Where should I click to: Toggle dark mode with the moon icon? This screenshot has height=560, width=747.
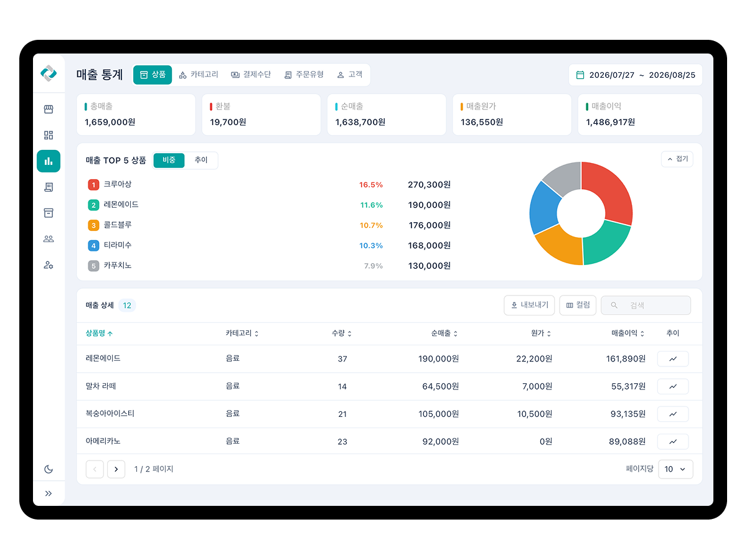[49, 469]
